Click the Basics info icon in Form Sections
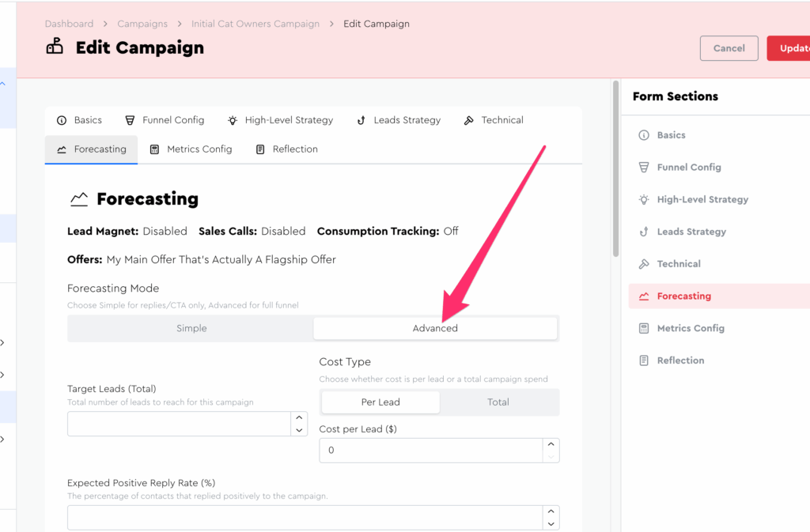 coord(644,135)
